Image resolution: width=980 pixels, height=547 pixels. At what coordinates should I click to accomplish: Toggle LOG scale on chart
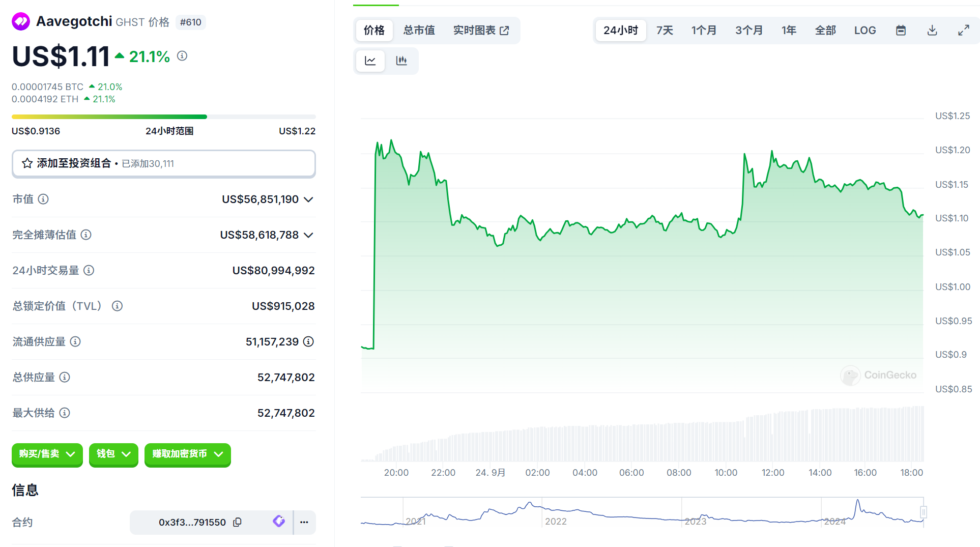point(865,31)
